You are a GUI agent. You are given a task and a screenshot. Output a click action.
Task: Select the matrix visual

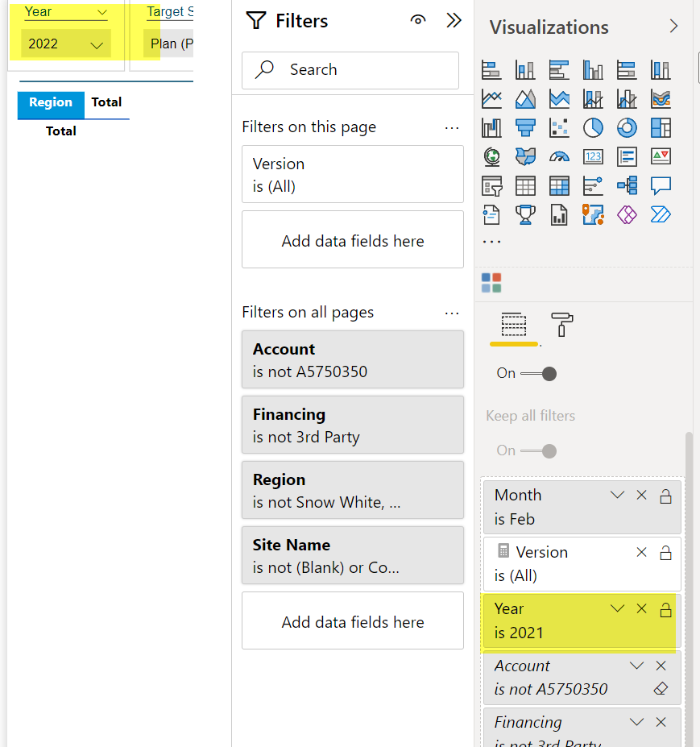tap(559, 186)
